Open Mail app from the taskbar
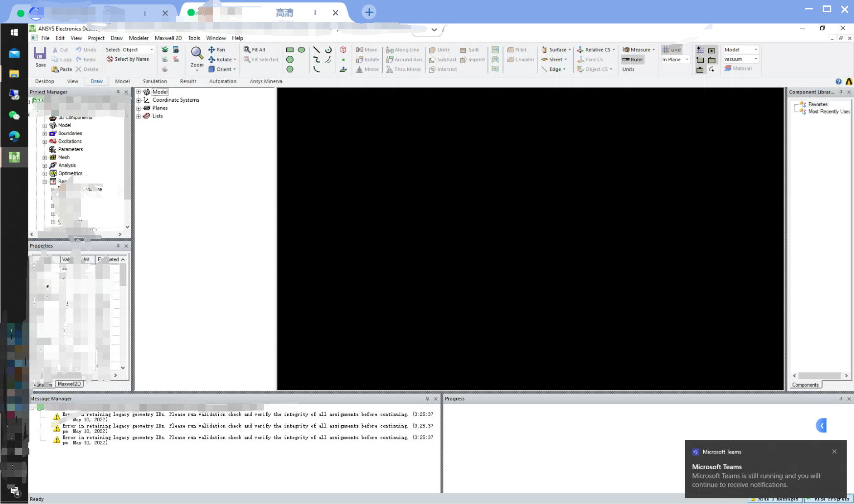854x504 pixels. (x=14, y=53)
